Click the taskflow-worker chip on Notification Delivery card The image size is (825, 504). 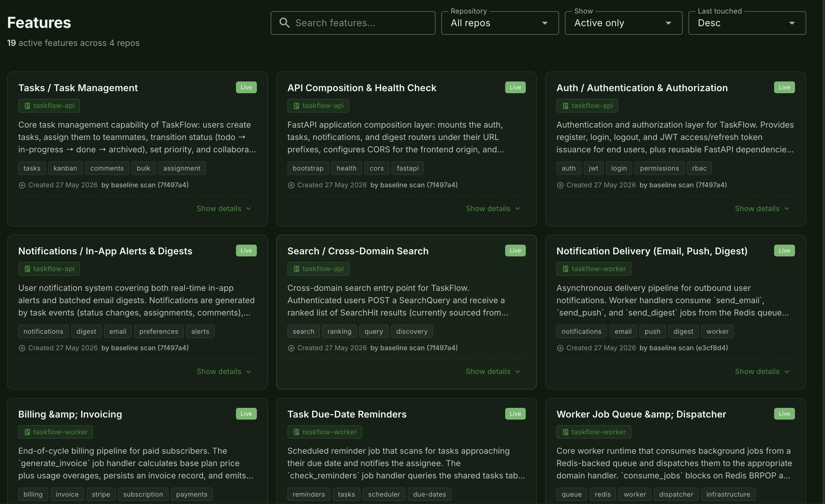tap(594, 269)
